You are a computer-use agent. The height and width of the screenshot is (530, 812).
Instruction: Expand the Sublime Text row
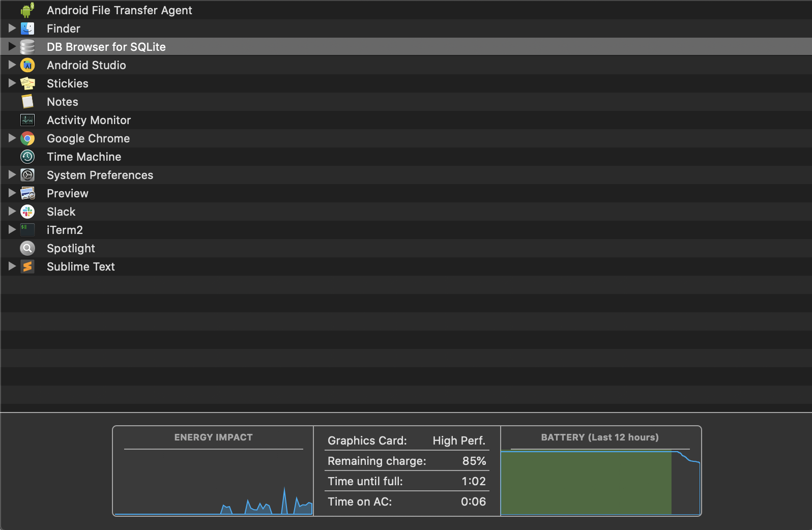[x=12, y=267]
